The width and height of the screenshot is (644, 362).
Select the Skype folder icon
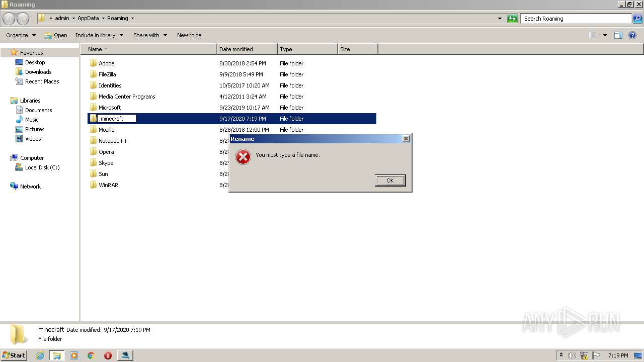click(93, 163)
